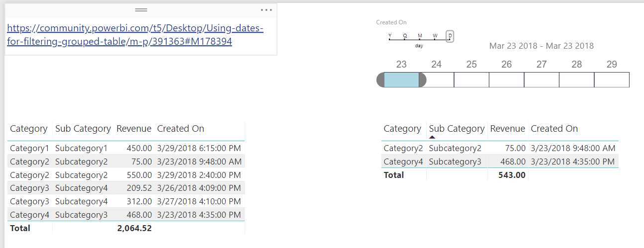Click the text box drag grip handle
Viewport: 644px width, 248px height.
coord(141,10)
